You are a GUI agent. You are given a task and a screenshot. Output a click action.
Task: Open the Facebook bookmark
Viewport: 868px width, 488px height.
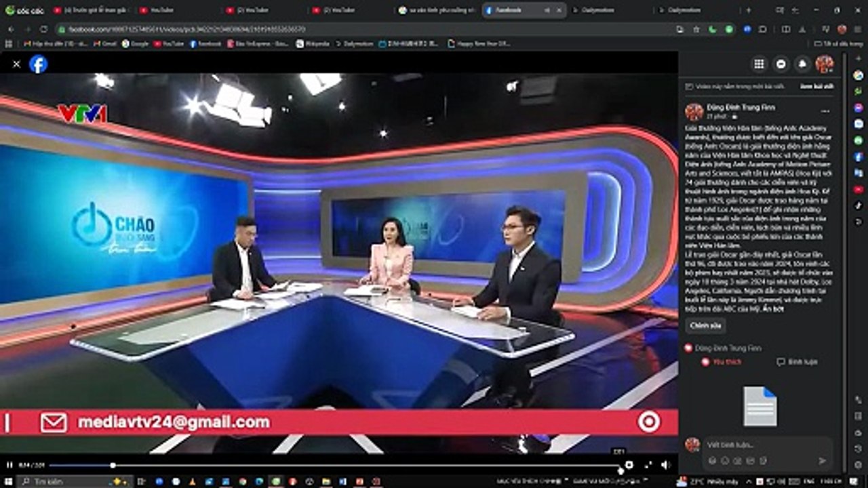pyautogui.click(x=205, y=43)
